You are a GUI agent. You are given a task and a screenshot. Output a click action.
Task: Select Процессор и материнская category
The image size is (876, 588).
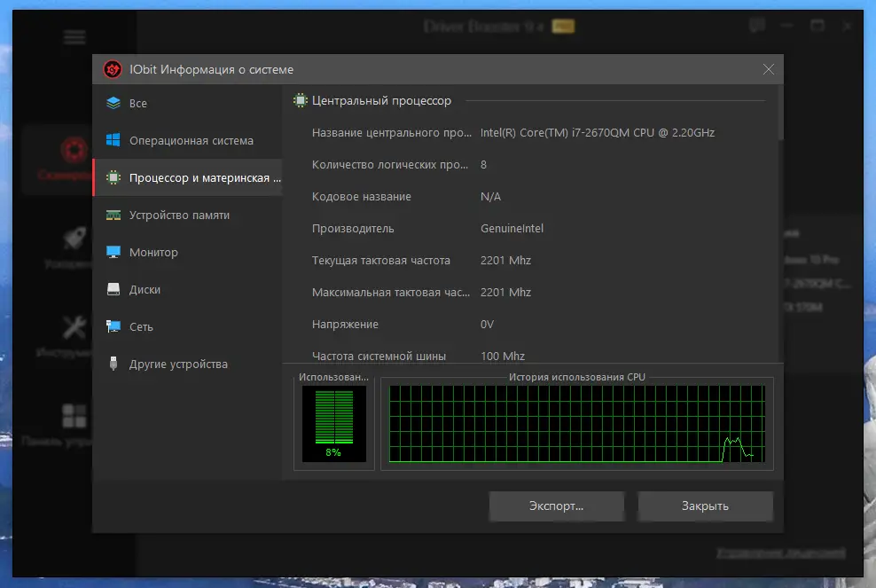pyautogui.click(x=187, y=177)
